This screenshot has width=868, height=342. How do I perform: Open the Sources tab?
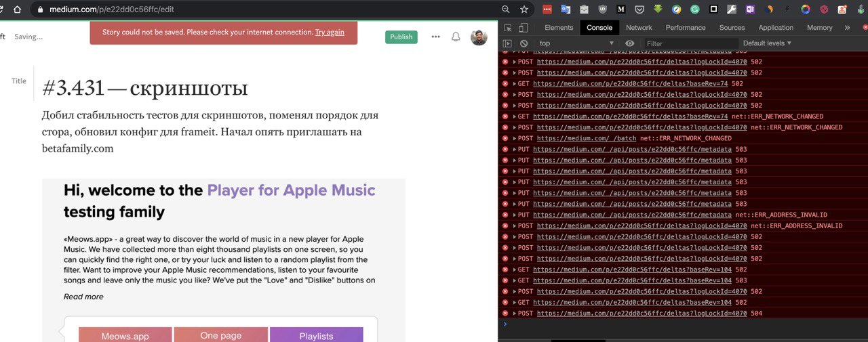(732, 28)
